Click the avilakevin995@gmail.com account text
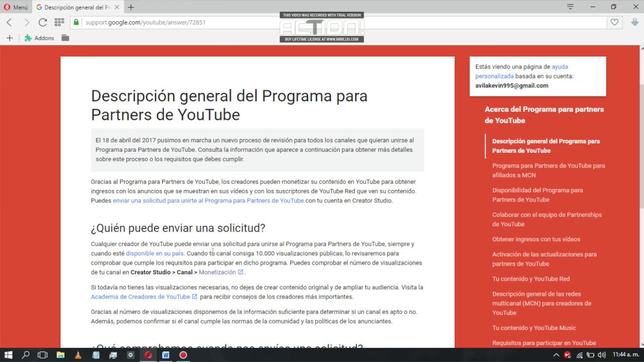 [512, 85]
